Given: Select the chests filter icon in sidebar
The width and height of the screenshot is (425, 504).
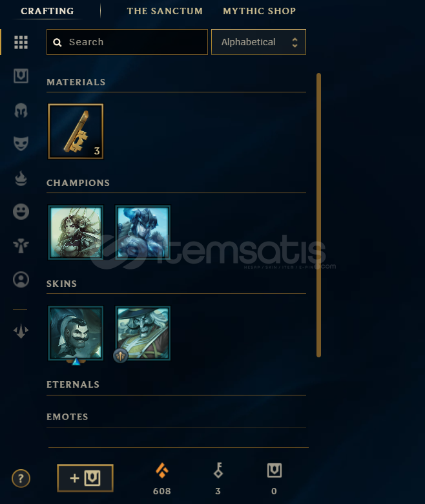Looking at the screenshot, I should pos(21,76).
